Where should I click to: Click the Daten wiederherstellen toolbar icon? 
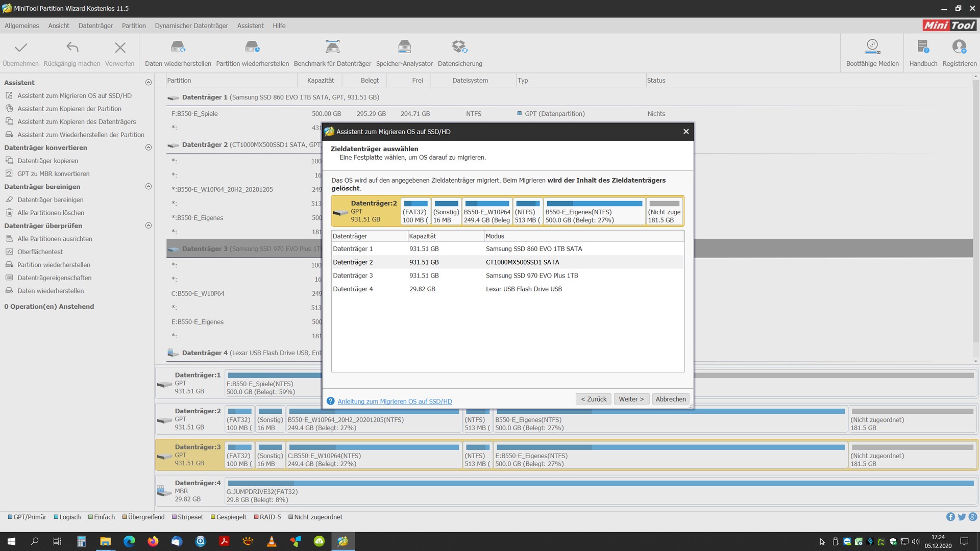tap(178, 47)
